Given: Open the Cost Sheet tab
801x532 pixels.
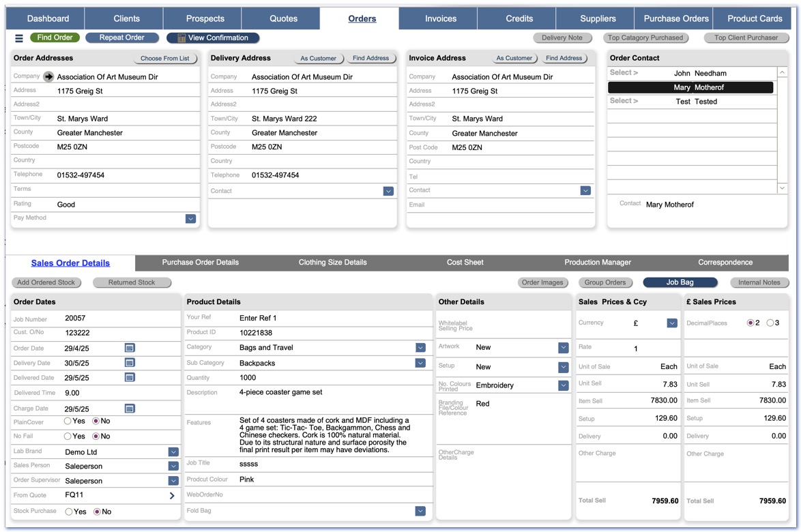Looking at the screenshot, I should (x=465, y=263).
